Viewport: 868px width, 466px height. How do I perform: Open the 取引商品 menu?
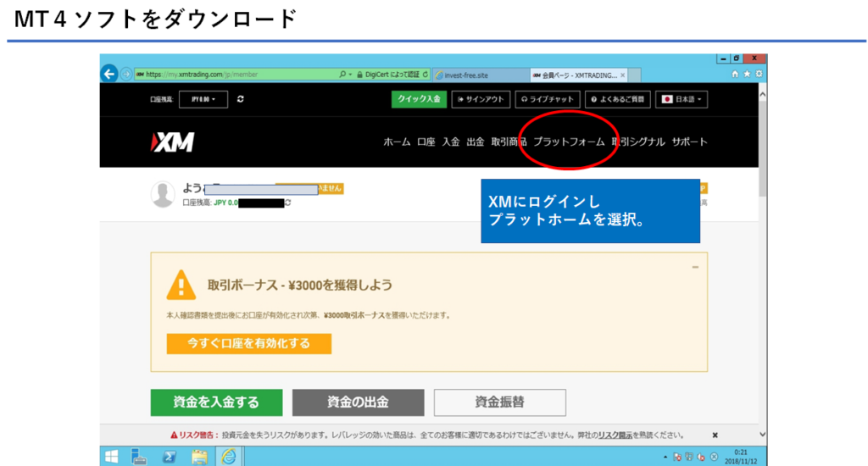pyautogui.click(x=509, y=142)
